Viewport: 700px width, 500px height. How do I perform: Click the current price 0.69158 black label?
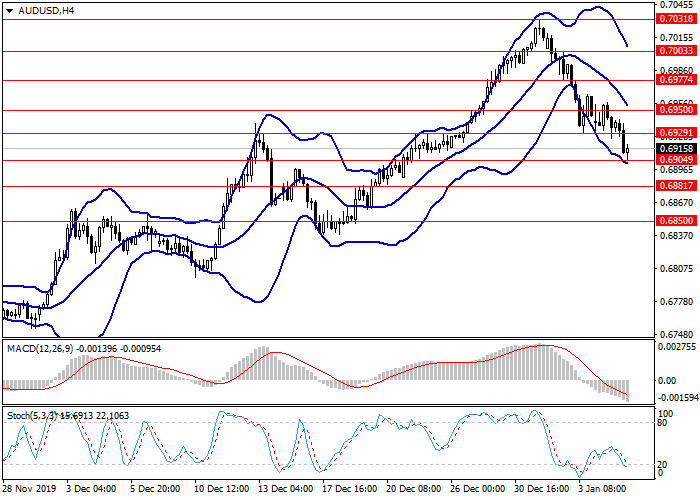[x=676, y=147]
